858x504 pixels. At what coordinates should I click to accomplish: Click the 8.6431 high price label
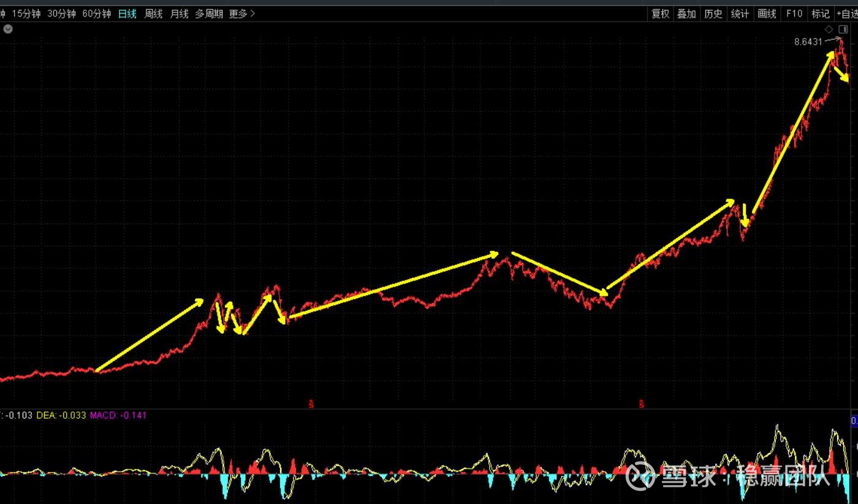[808, 42]
